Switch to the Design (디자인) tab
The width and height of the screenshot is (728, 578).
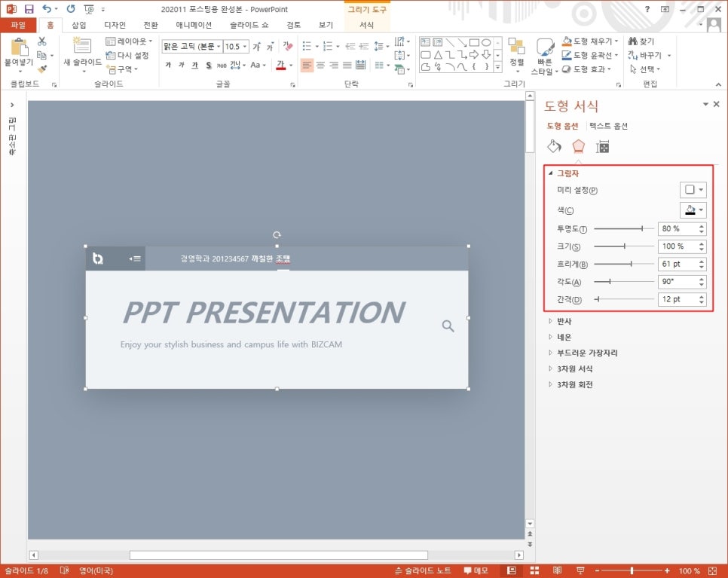[x=115, y=25]
